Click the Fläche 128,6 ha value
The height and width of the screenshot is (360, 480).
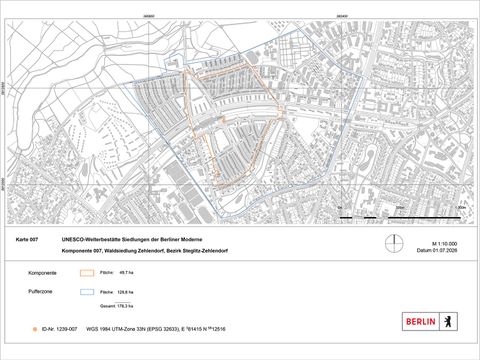[x=117, y=292]
